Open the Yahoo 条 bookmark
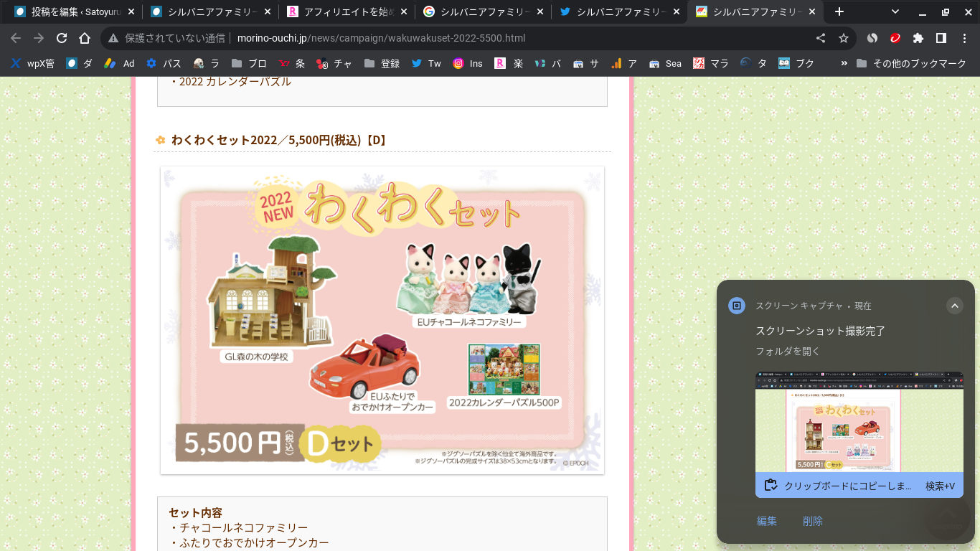The image size is (980, 551). (x=291, y=63)
